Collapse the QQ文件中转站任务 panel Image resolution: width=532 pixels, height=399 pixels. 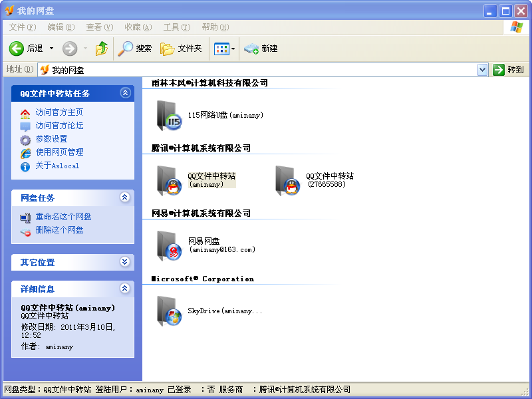pyautogui.click(x=126, y=93)
